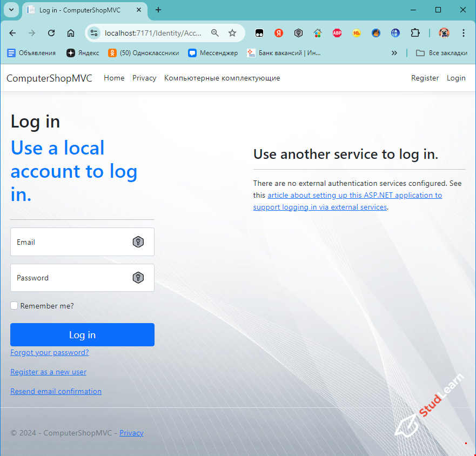Click the back navigation arrow

[x=12, y=33]
